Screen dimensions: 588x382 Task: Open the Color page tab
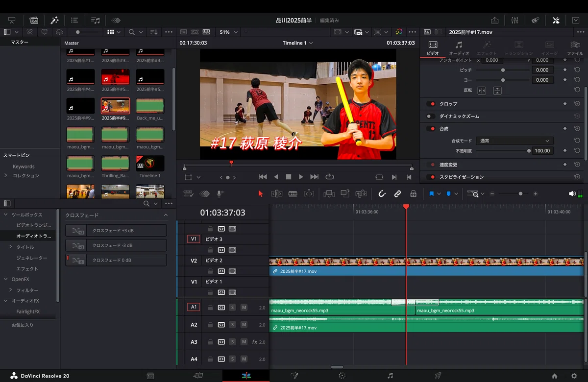point(342,376)
